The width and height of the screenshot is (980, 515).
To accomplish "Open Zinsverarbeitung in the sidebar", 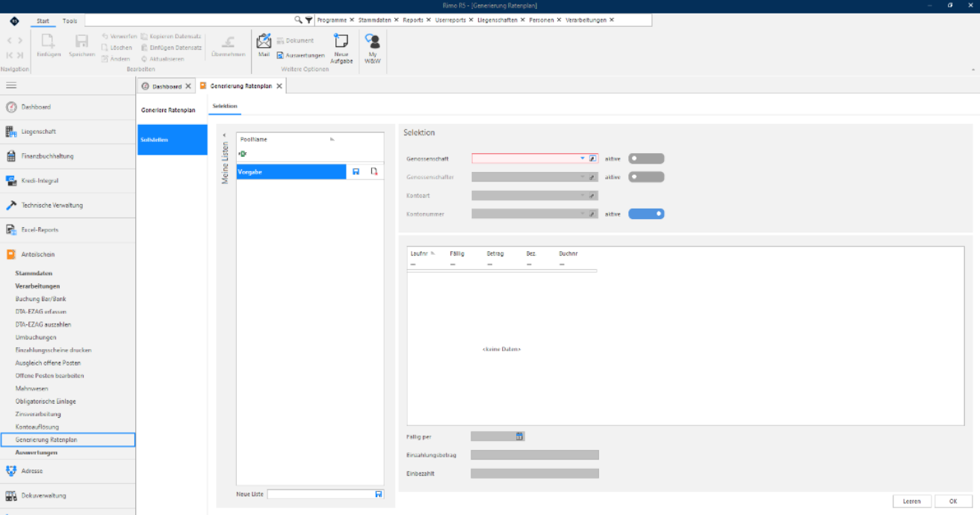I will (38, 414).
